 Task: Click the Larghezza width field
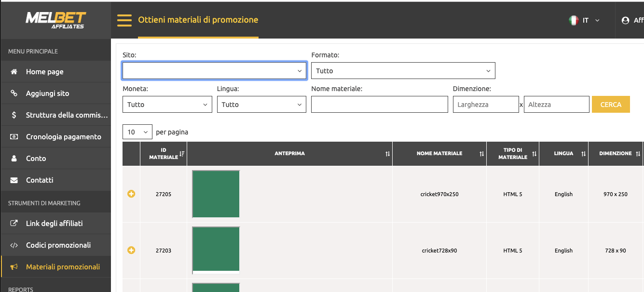pos(486,105)
